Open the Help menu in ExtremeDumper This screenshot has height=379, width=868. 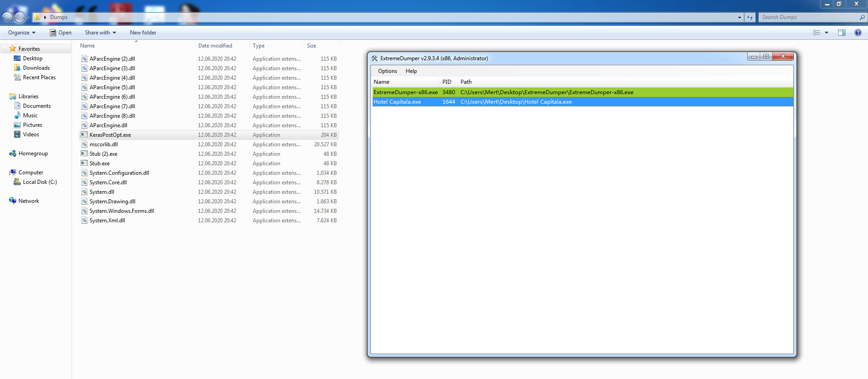411,71
